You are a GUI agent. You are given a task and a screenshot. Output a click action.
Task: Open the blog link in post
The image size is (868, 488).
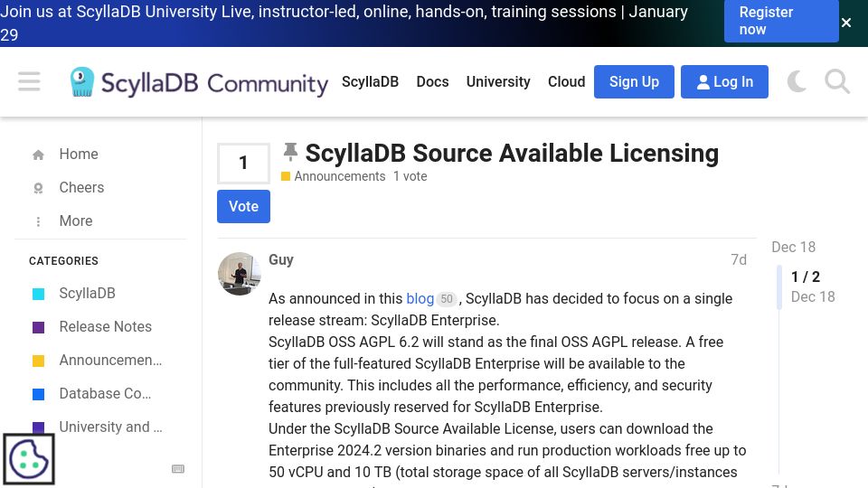[x=420, y=298]
